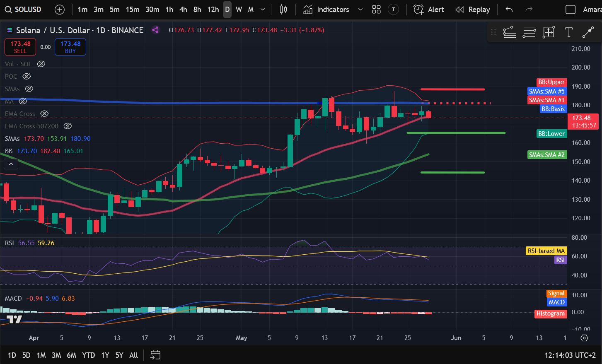
Task: Open the go to date calendar icon
Action: coord(155,355)
